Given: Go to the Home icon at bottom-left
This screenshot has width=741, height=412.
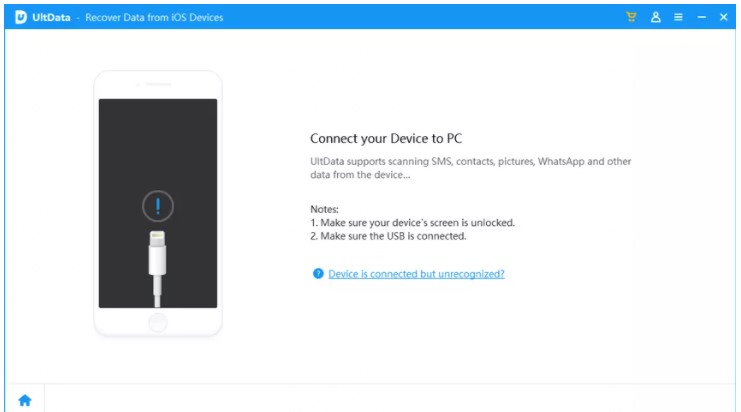Looking at the screenshot, I should (24, 400).
